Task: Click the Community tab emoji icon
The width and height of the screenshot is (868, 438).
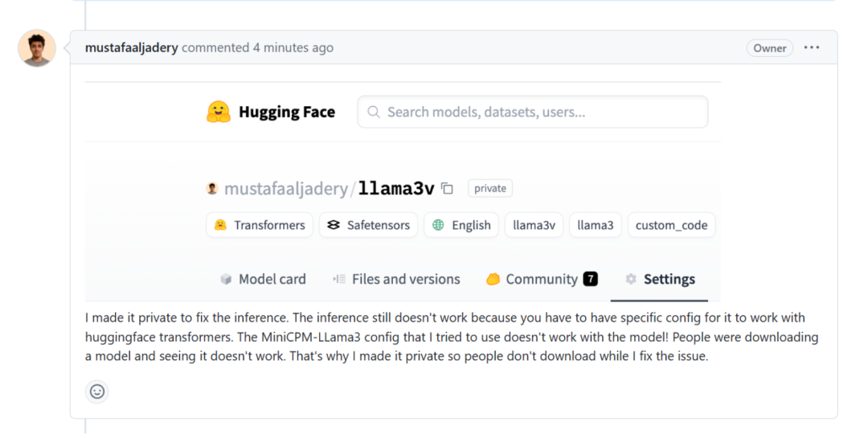Action: pos(493,280)
